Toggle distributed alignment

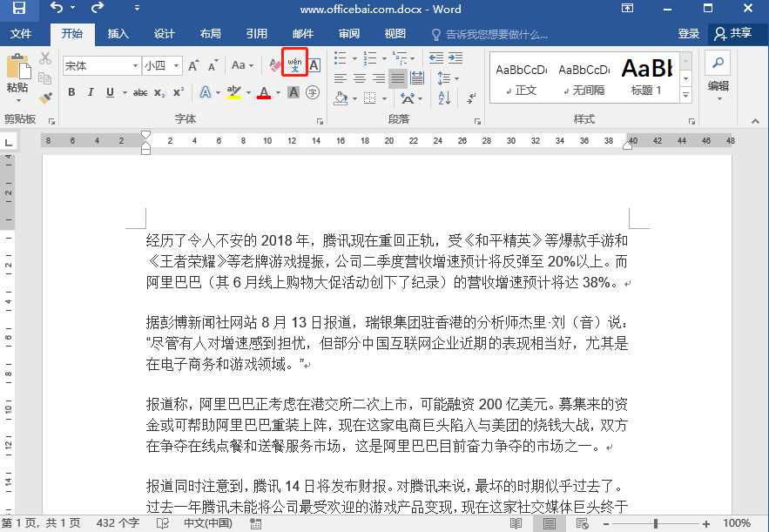[417, 78]
